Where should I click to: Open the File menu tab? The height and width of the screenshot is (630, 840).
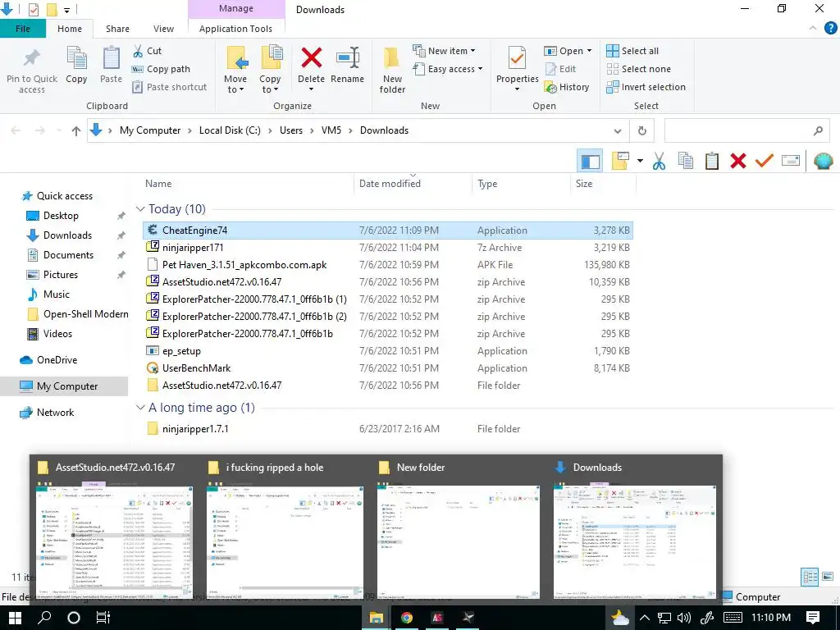click(x=22, y=29)
